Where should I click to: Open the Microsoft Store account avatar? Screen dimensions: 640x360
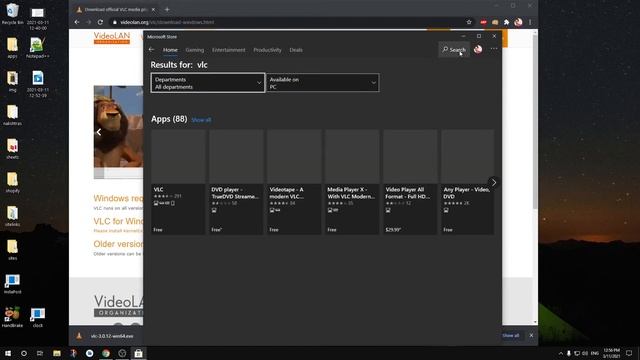coord(478,49)
